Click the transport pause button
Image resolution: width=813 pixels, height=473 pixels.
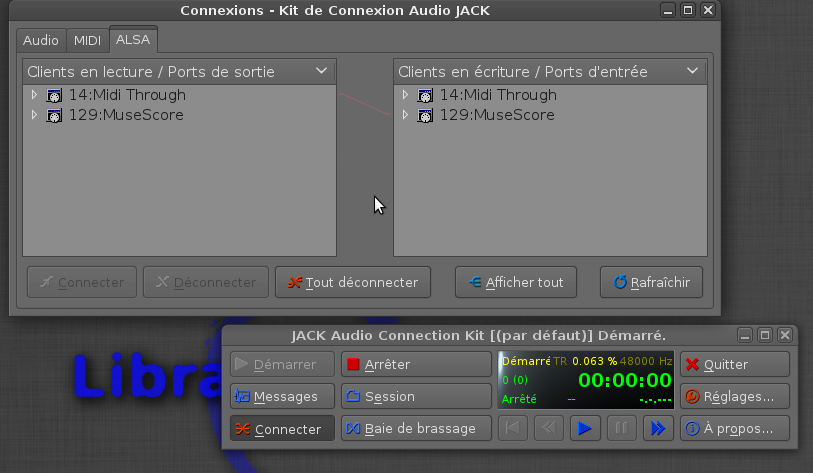tap(622, 428)
